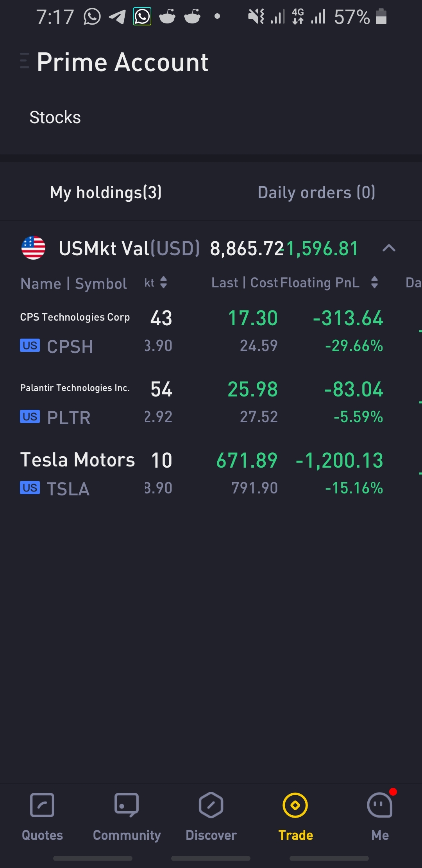Switch to Daily orders (0) tab
Image resolution: width=422 pixels, height=868 pixels.
pos(316,192)
